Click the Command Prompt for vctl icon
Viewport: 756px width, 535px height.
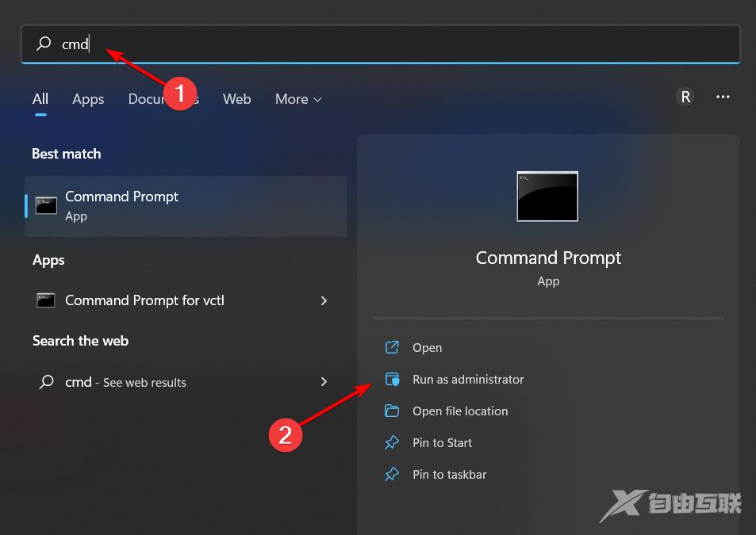pos(46,300)
